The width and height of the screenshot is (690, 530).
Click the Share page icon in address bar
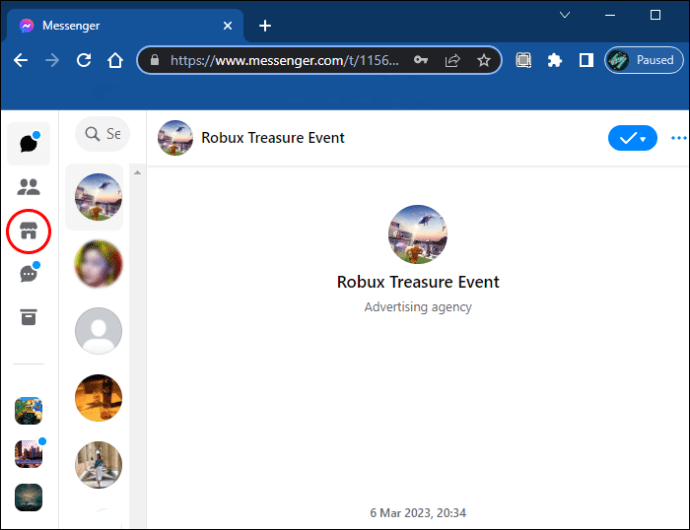point(453,60)
